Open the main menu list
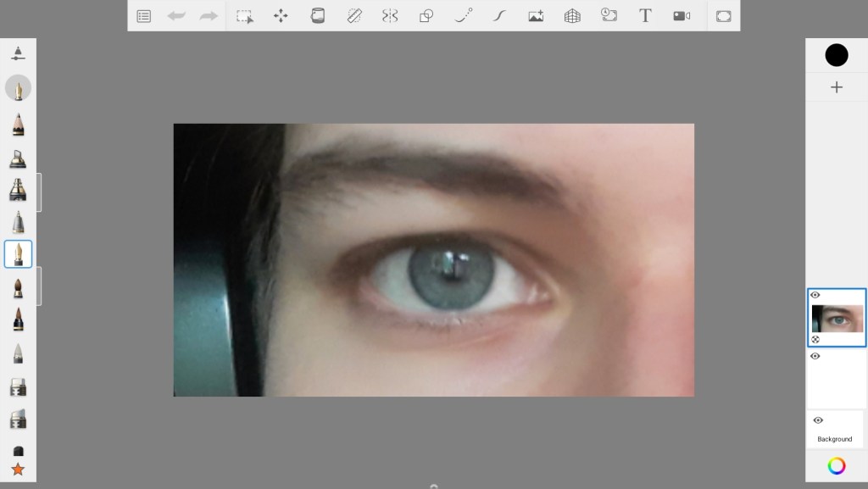 pyautogui.click(x=144, y=16)
